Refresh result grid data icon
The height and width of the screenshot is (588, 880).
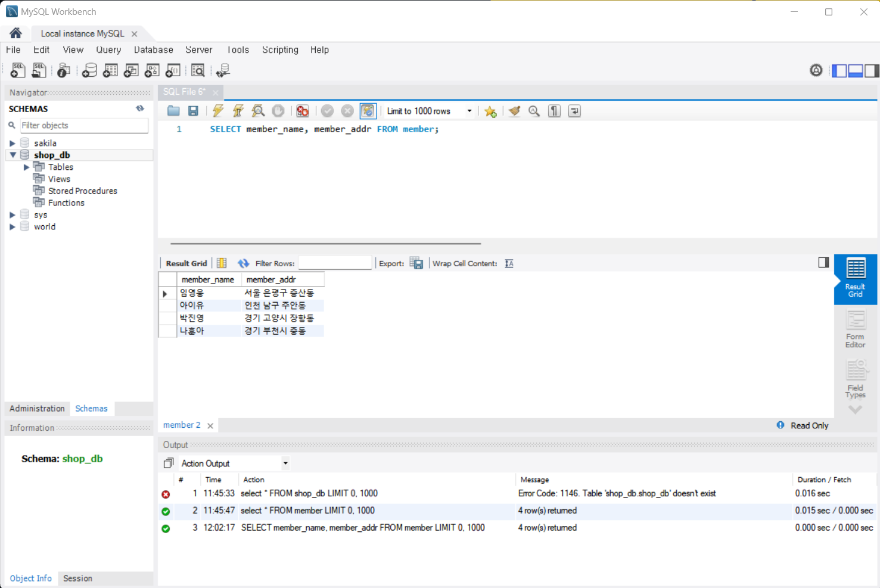click(x=243, y=263)
